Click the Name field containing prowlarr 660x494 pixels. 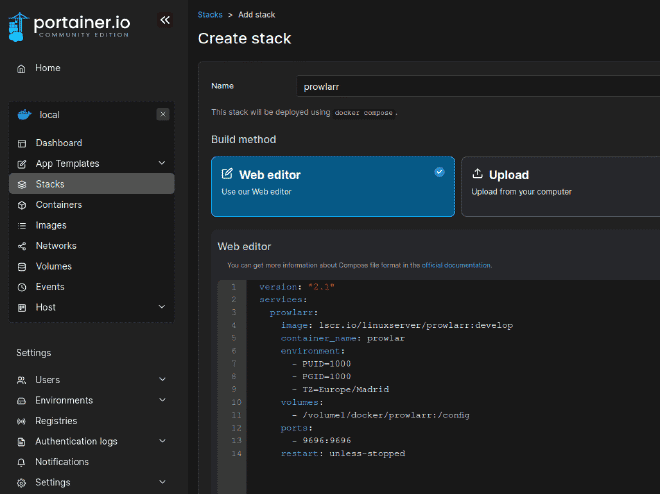coord(478,87)
